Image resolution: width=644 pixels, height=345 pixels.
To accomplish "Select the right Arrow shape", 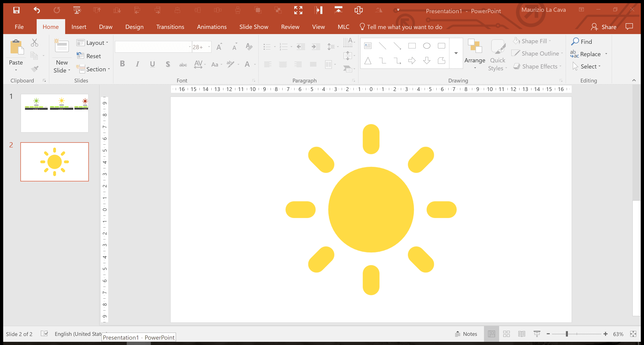I will (x=412, y=61).
